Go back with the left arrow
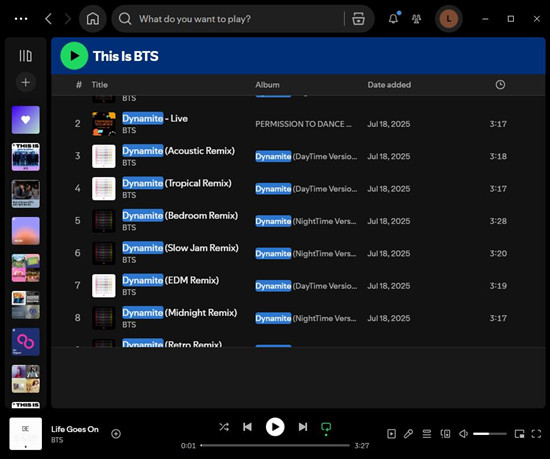The width and height of the screenshot is (550, 459). [x=49, y=19]
